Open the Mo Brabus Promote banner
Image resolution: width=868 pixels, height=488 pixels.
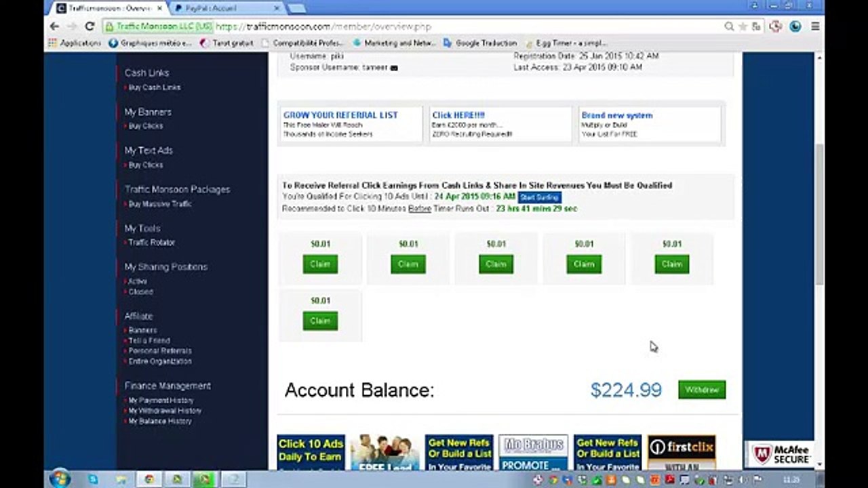coord(534,453)
